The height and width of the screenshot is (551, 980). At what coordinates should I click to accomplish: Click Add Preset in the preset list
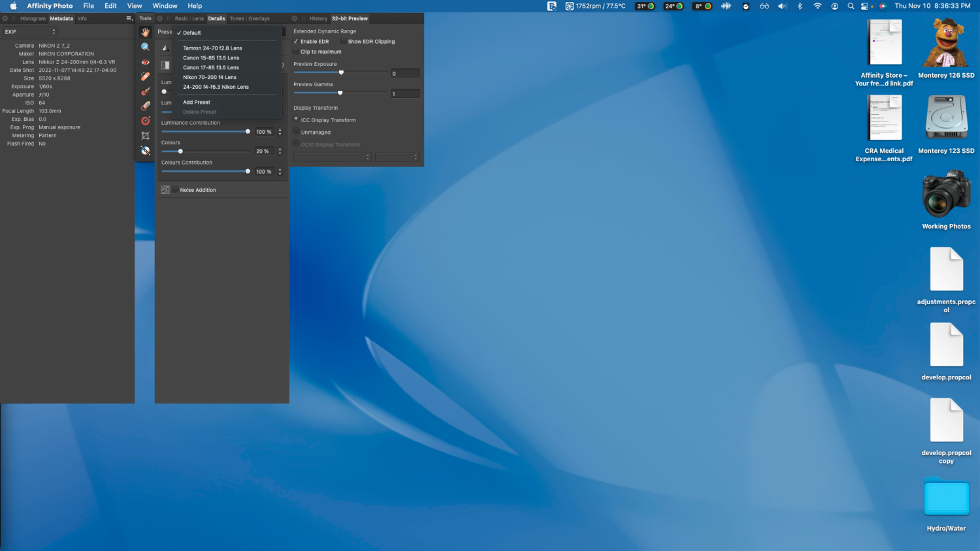pos(197,102)
